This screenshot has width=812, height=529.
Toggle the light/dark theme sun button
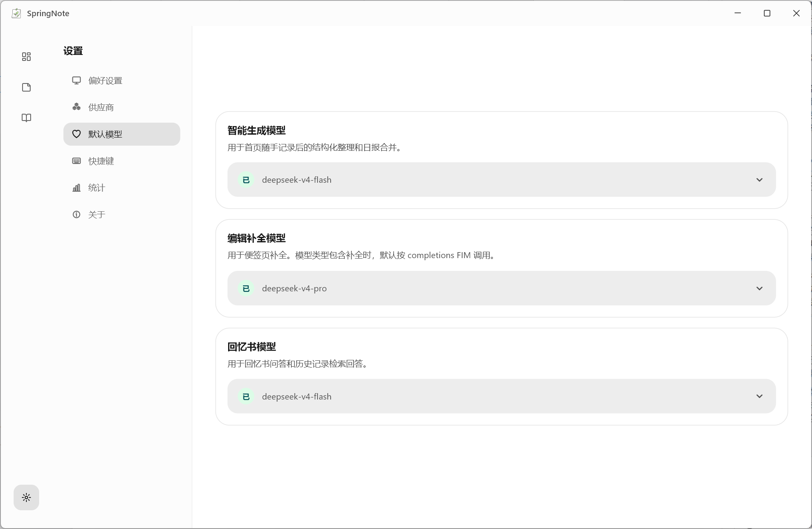pos(26,497)
